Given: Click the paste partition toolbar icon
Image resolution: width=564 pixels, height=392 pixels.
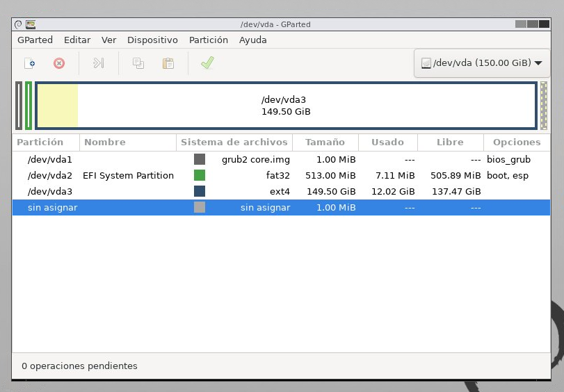Looking at the screenshot, I should (168, 63).
